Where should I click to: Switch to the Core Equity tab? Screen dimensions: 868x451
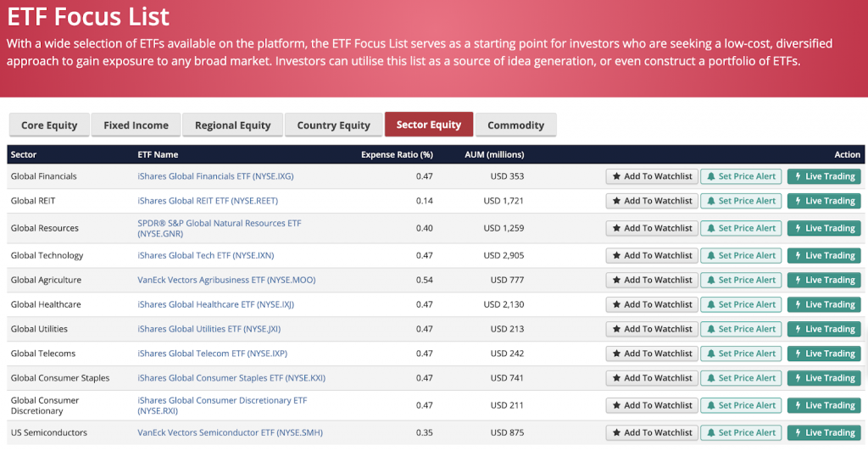tap(49, 125)
